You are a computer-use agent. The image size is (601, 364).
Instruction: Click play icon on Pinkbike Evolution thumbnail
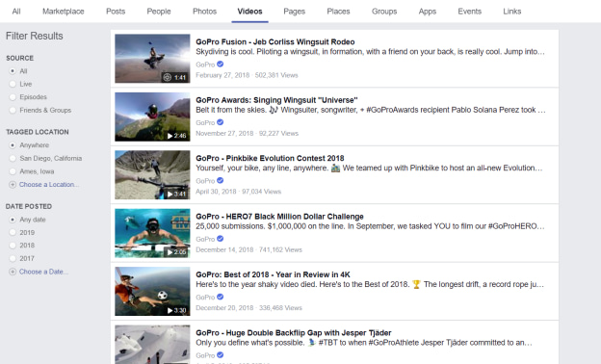[x=170, y=195]
